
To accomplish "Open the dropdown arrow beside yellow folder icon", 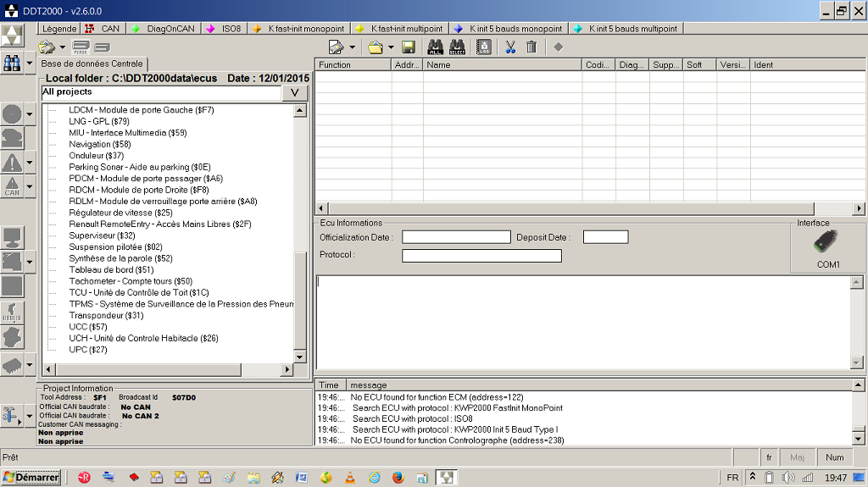I will [391, 47].
